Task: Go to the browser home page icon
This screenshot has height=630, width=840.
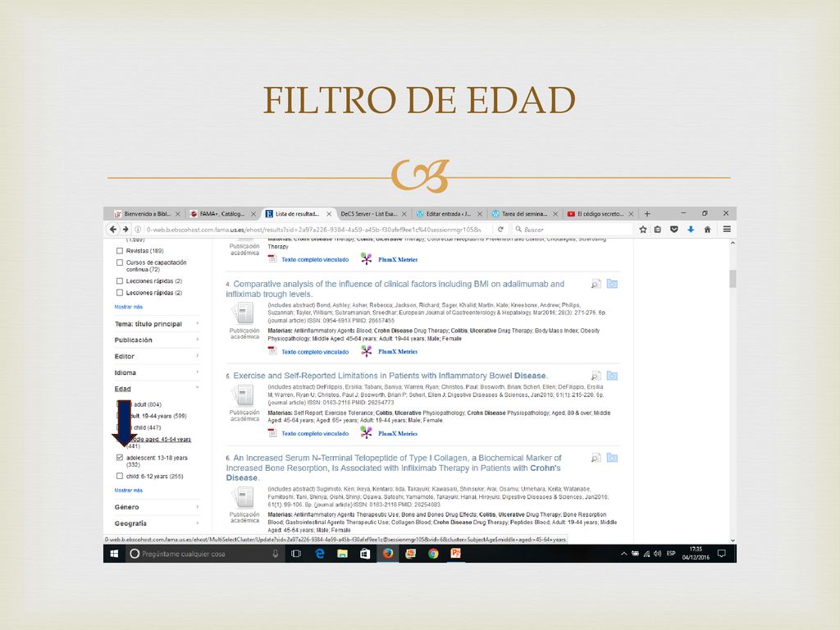Action: [x=707, y=230]
